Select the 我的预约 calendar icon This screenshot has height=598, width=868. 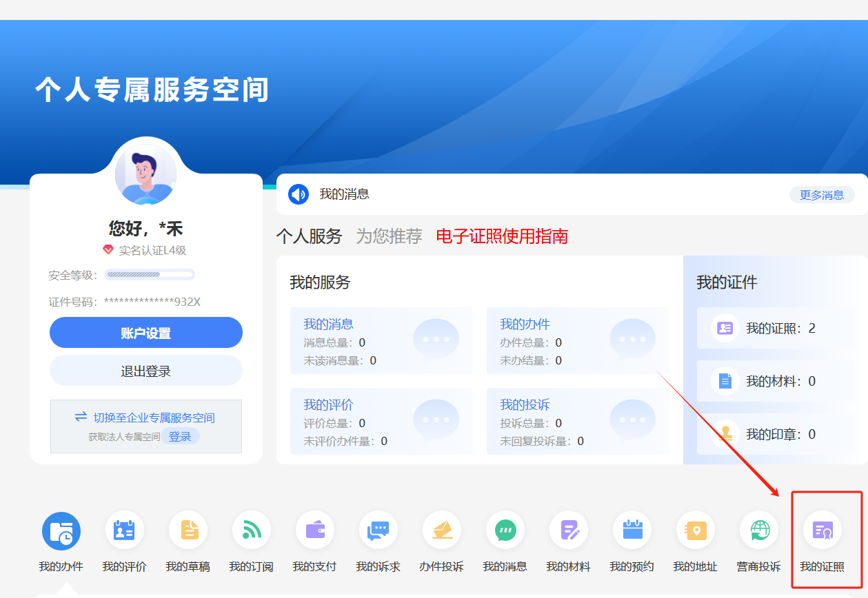pyautogui.click(x=632, y=530)
